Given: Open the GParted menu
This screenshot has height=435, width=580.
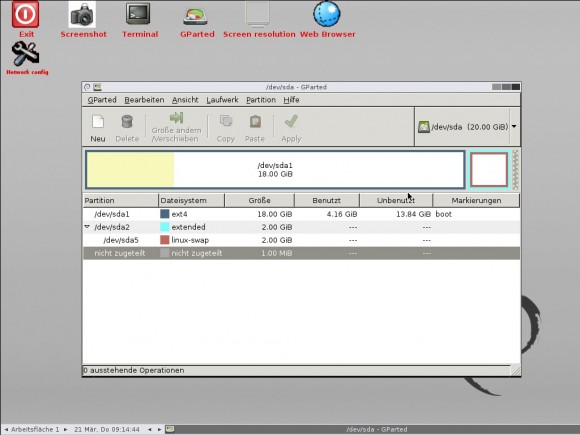Looking at the screenshot, I should [102, 100].
